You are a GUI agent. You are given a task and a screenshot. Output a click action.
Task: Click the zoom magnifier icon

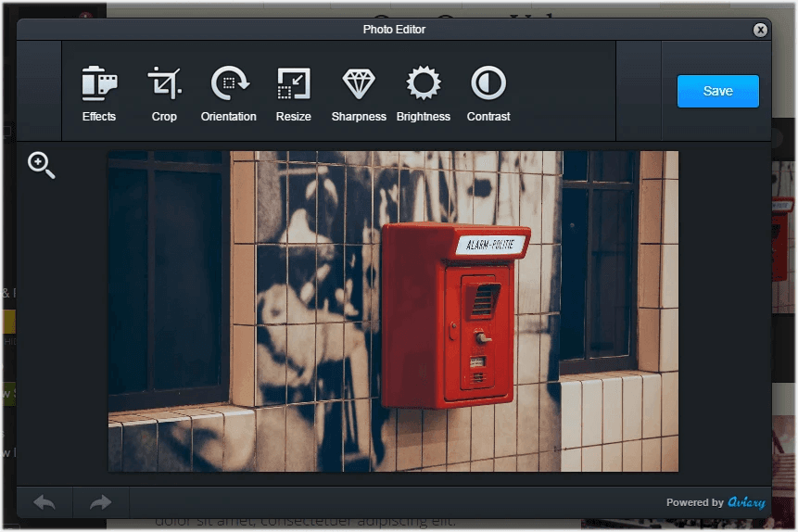point(41,165)
